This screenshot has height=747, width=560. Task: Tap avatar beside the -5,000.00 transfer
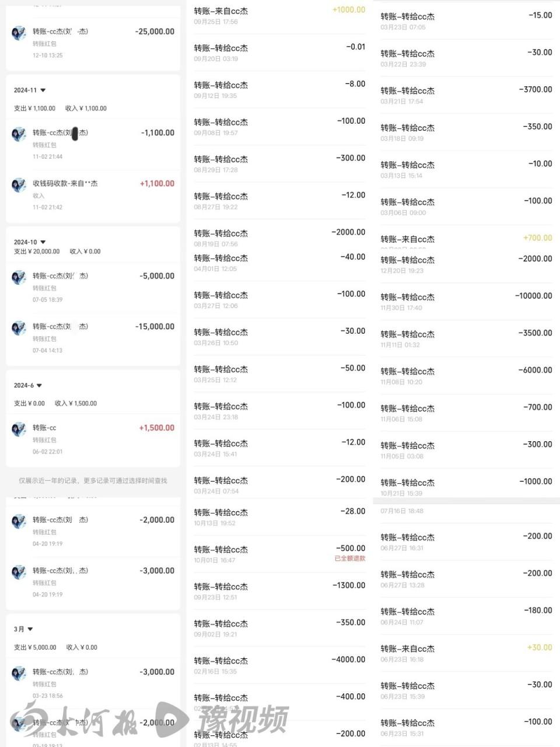[x=19, y=277]
